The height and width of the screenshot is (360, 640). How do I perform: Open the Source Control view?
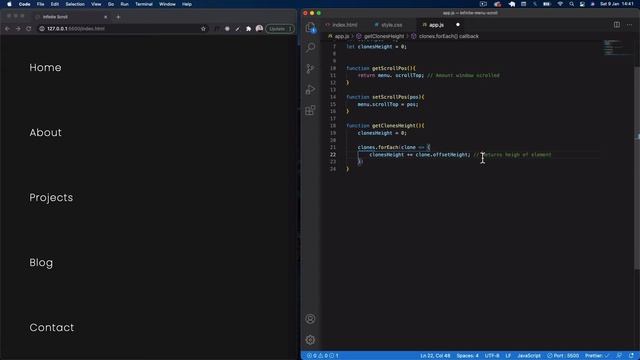pyautogui.click(x=310, y=69)
